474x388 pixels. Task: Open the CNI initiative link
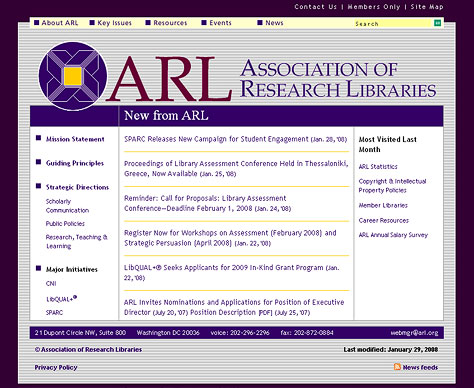(51, 283)
